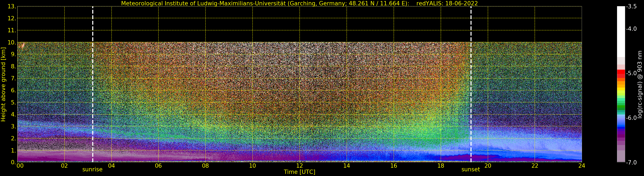The height and width of the screenshot is (176, 644).
Task: Click the "-7.0" colorbar tick label
Action: pos(631,162)
